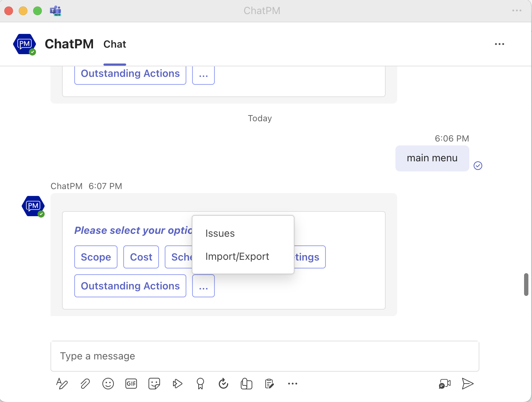Screen dimensions: 532x402
Task: Send Praise with the ribbon badge icon
Action: point(200,384)
